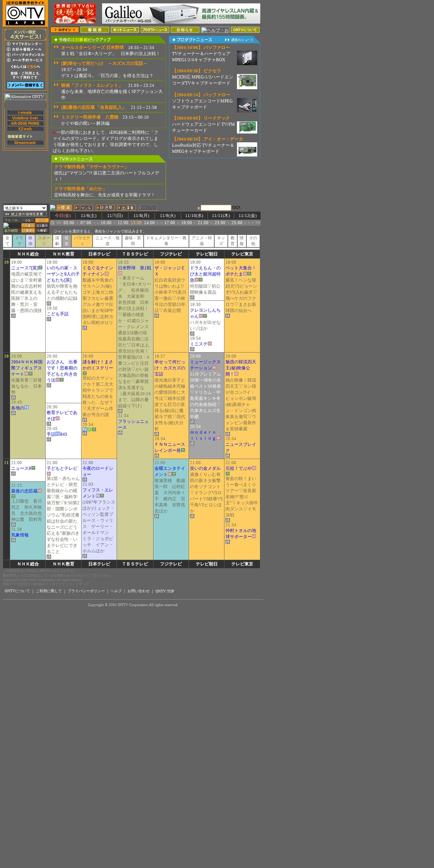Open the i-mode site link
The image size is (434, 868).
click(x=25, y=113)
